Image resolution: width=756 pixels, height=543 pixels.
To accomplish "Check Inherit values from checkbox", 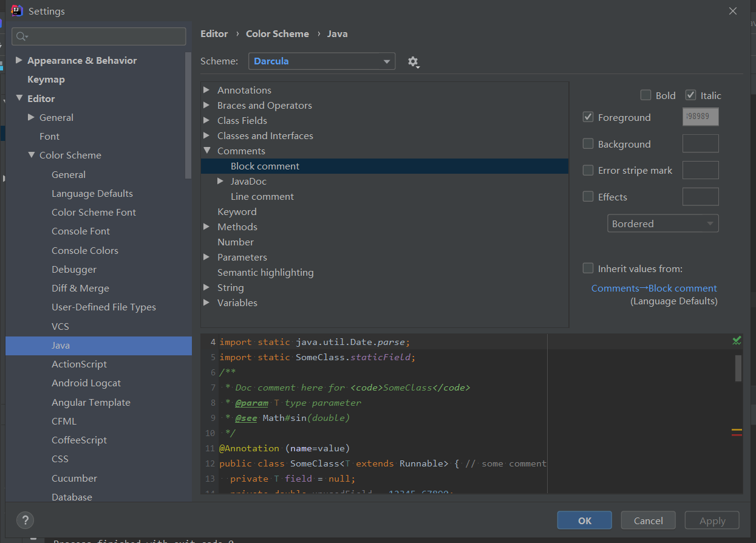I will point(588,268).
